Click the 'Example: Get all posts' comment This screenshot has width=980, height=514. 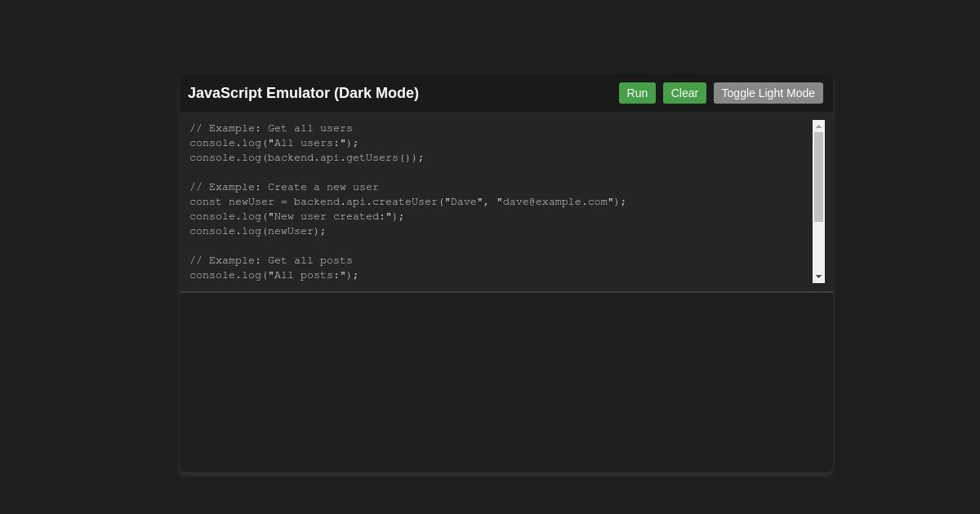coord(270,260)
